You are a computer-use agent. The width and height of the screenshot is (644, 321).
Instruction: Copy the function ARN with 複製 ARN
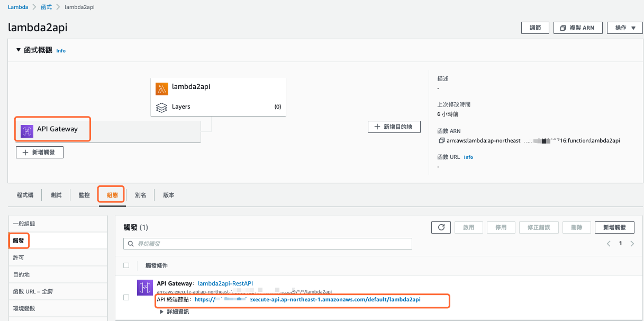578,28
